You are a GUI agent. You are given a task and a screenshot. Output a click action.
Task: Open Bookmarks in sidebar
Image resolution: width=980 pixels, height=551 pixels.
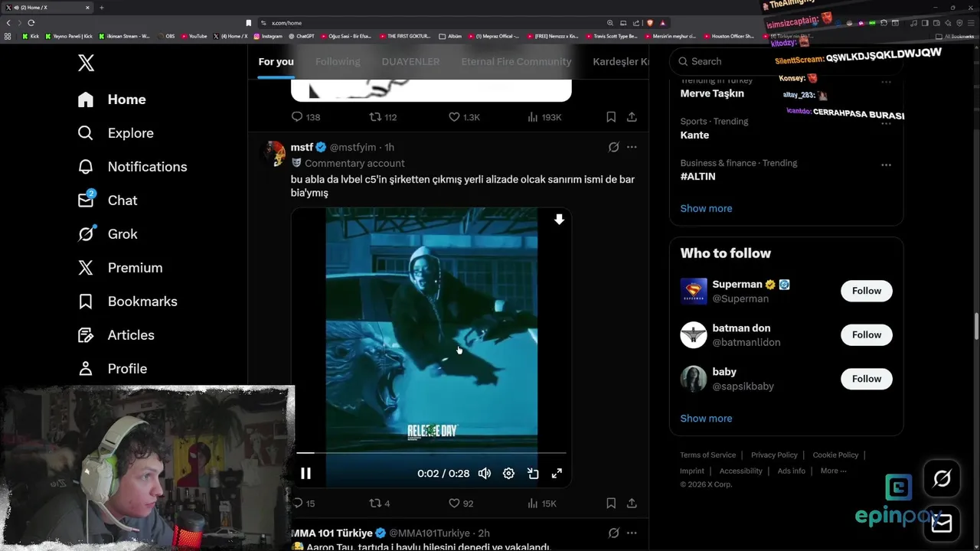click(x=127, y=302)
